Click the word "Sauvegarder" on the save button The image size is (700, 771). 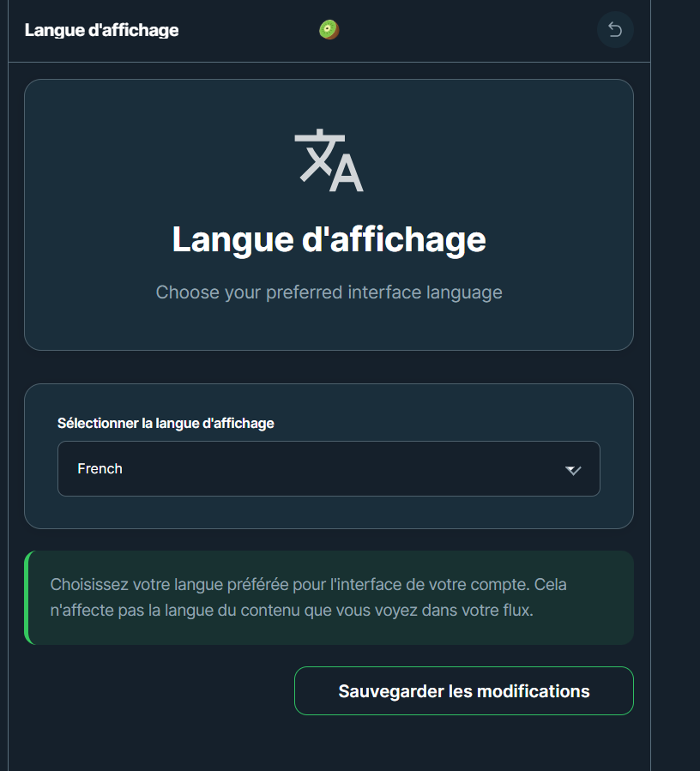click(x=391, y=691)
